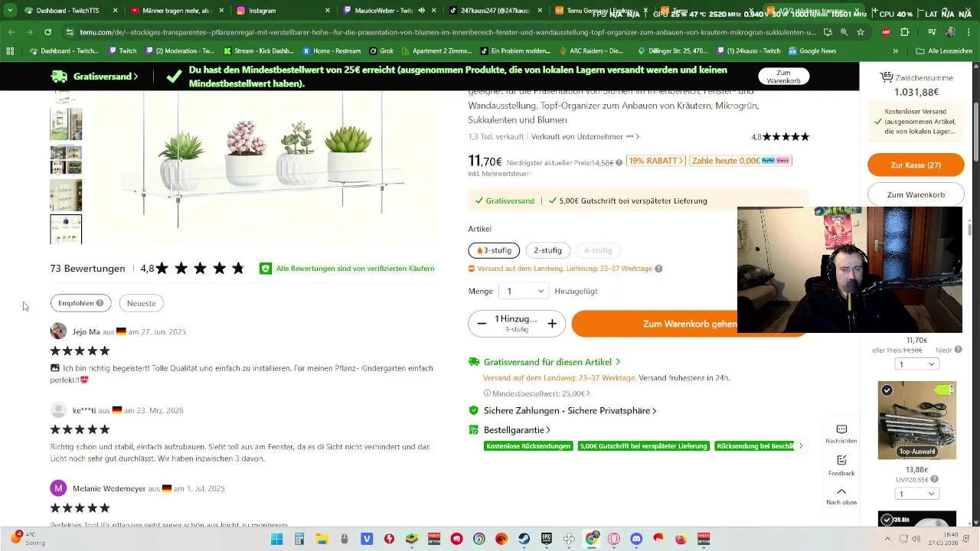The width and height of the screenshot is (980, 551).
Task: Open the Chrome extensions puzzle icon
Action: pos(904,32)
